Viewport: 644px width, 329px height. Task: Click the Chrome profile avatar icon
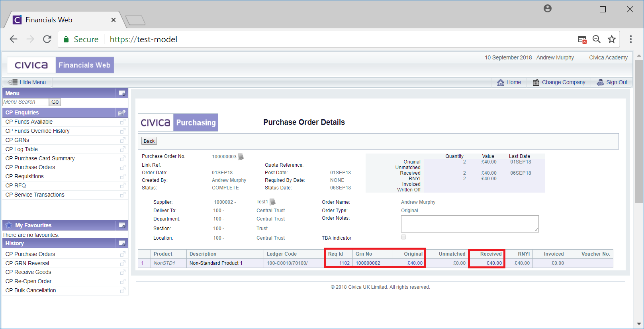548,8
